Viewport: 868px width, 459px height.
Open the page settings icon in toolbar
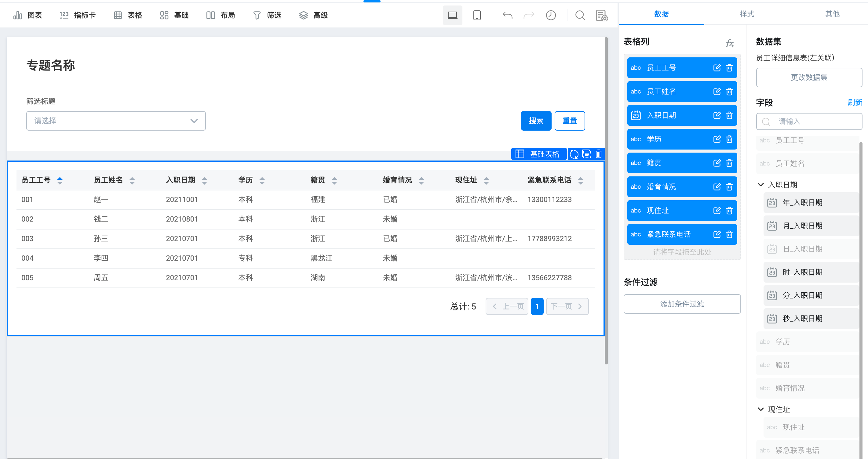(x=602, y=15)
